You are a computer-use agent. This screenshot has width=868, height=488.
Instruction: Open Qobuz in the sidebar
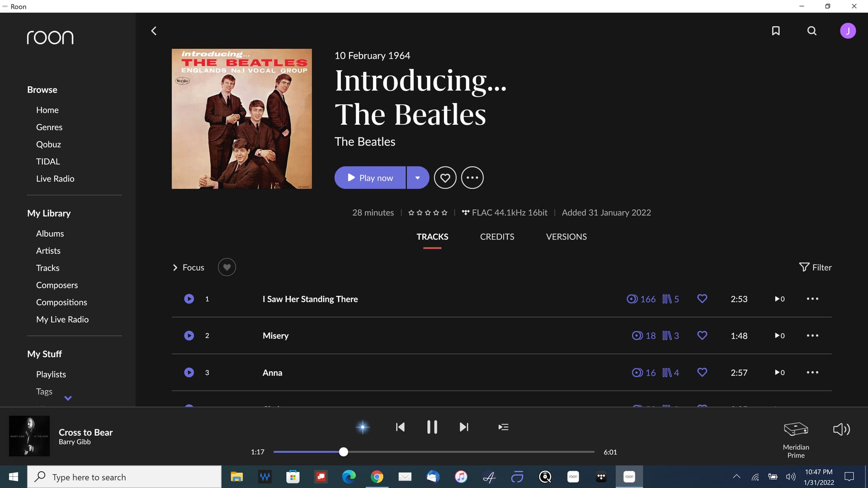point(48,144)
